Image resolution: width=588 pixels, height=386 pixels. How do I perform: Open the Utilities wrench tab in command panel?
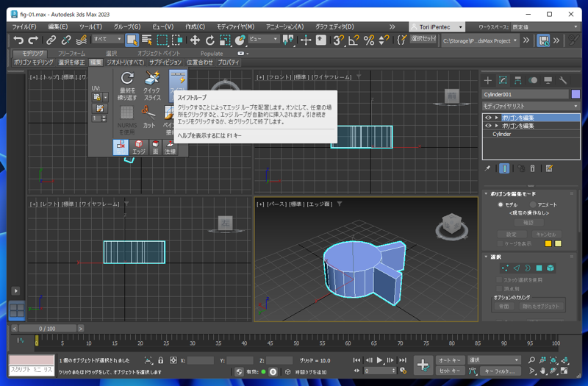pos(563,80)
